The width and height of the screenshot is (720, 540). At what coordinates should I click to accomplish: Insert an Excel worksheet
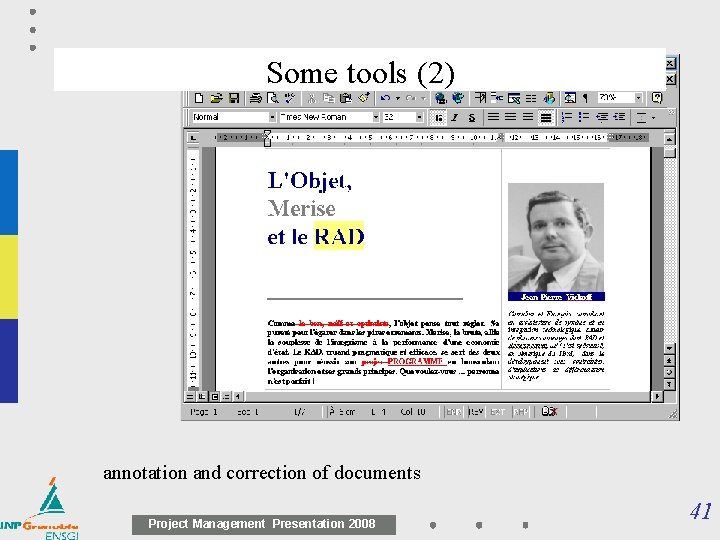point(514,98)
